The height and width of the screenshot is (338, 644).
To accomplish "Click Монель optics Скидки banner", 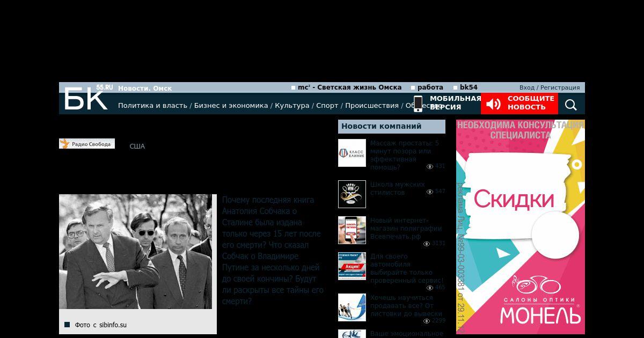I will pos(521,227).
